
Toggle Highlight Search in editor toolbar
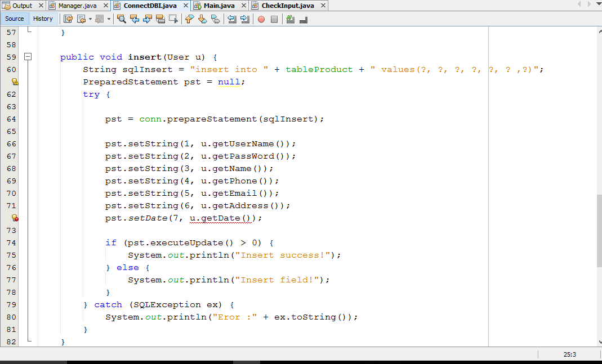coord(160,19)
